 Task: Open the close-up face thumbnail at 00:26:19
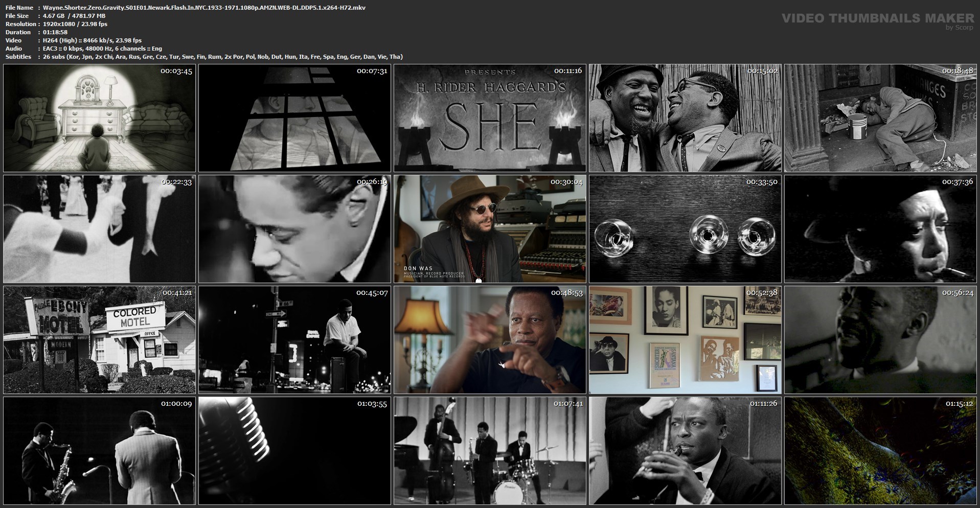294,229
